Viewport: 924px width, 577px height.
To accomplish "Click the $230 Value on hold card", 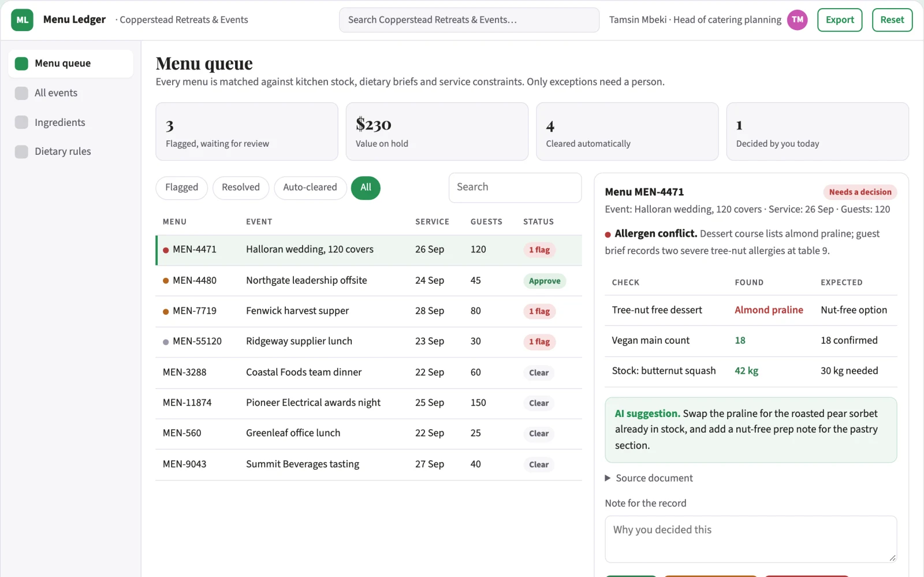I will coord(437,132).
